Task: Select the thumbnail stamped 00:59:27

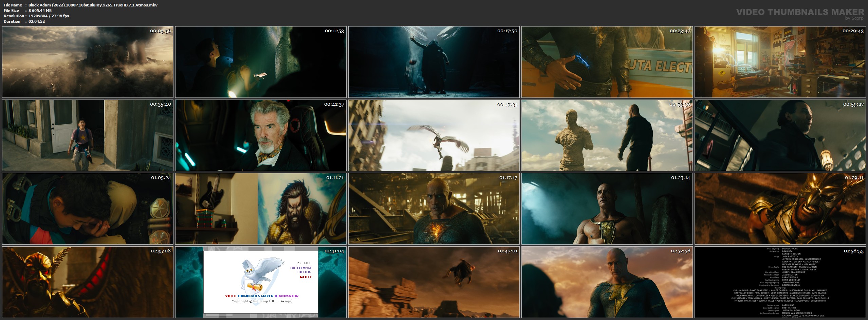Action: click(x=780, y=135)
